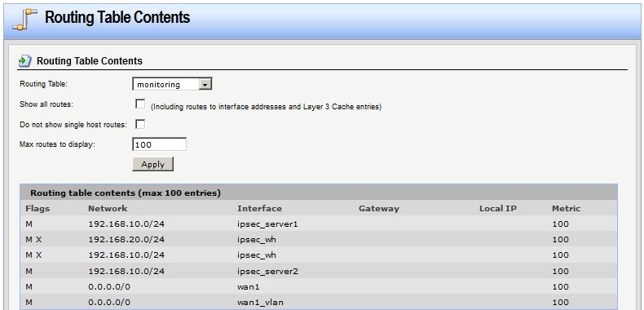Image resolution: width=644 pixels, height=310 pixels.
Task: Click the wan1 interface cell
Action: pos(249,287)
